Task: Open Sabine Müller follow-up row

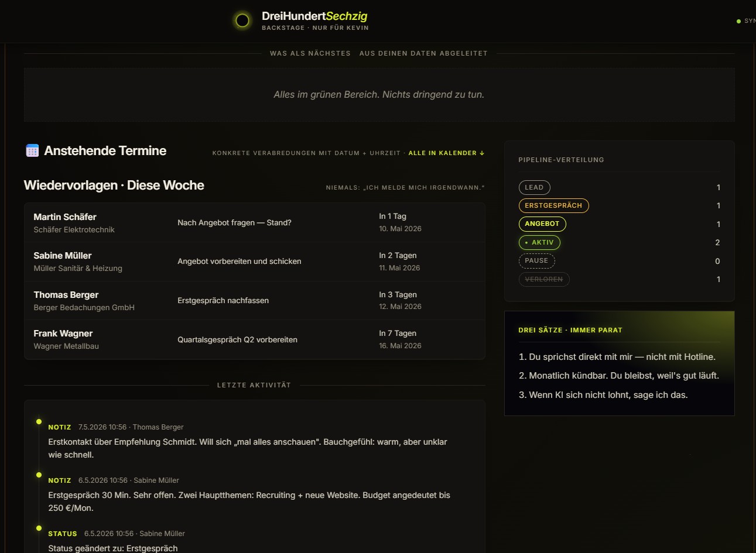Action: (255, 262)
